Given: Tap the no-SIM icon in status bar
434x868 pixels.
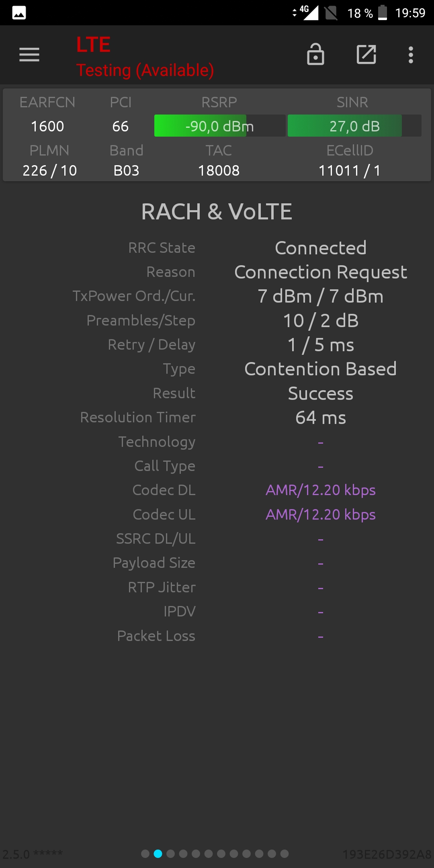Looking at the screenshot, I should [x=331, y=13].
